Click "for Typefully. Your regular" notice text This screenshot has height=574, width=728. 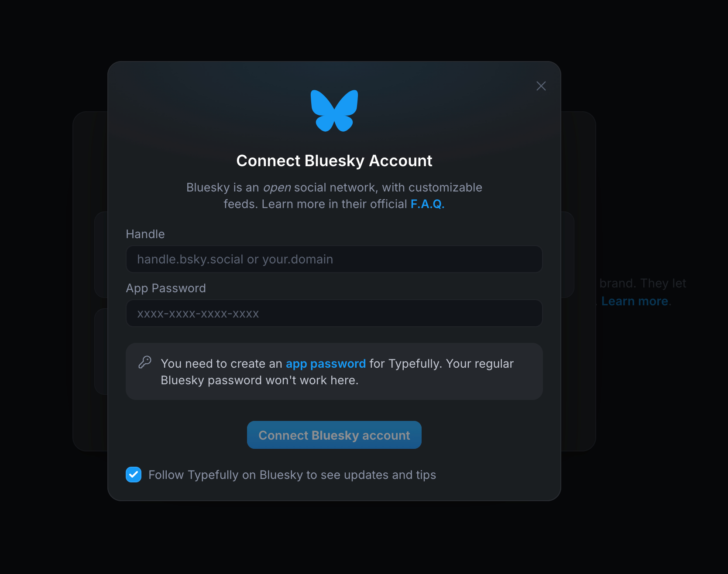[x=441, y=364]
